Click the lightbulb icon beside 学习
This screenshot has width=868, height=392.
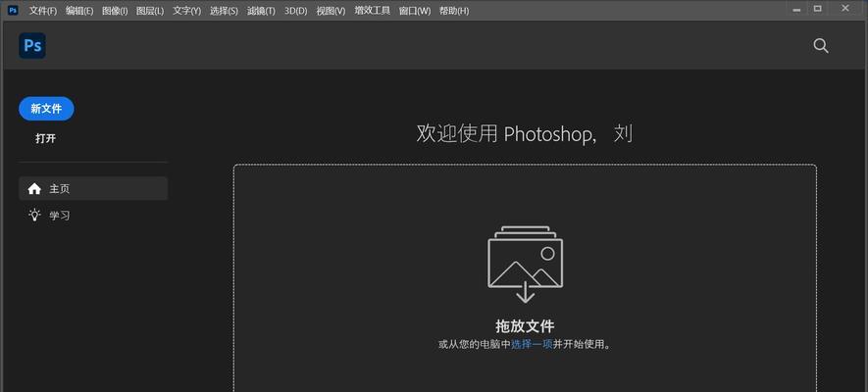click(35, 215)
